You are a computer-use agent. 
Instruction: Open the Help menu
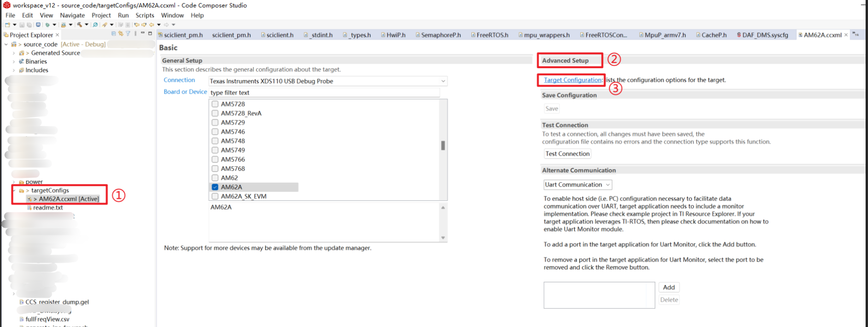(x=197, y=15)
